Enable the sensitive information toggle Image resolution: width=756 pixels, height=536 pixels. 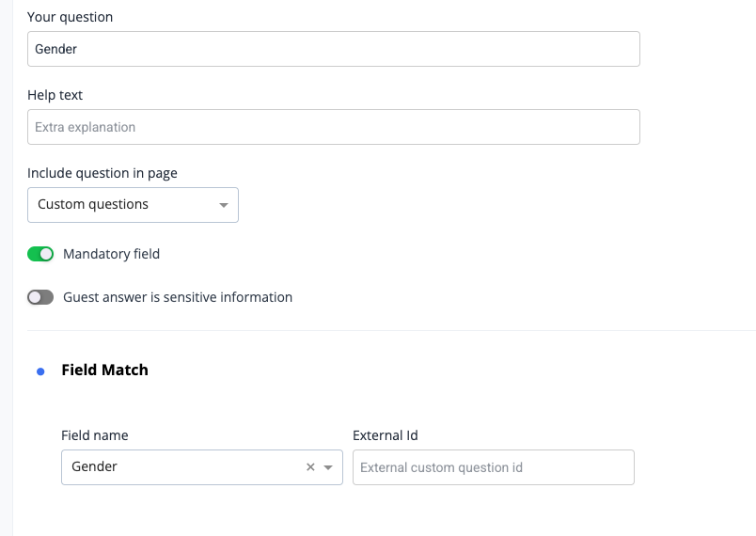pyautogui.click(x=40, y=297)
